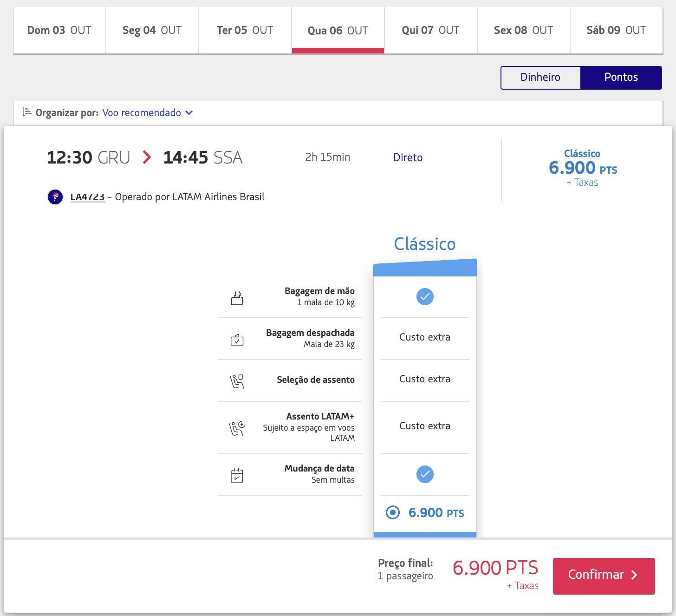The height and width of the screenshot is (616, 676).
Task: Select the 6.900 PTS radio button
Action: click(393, 513)
